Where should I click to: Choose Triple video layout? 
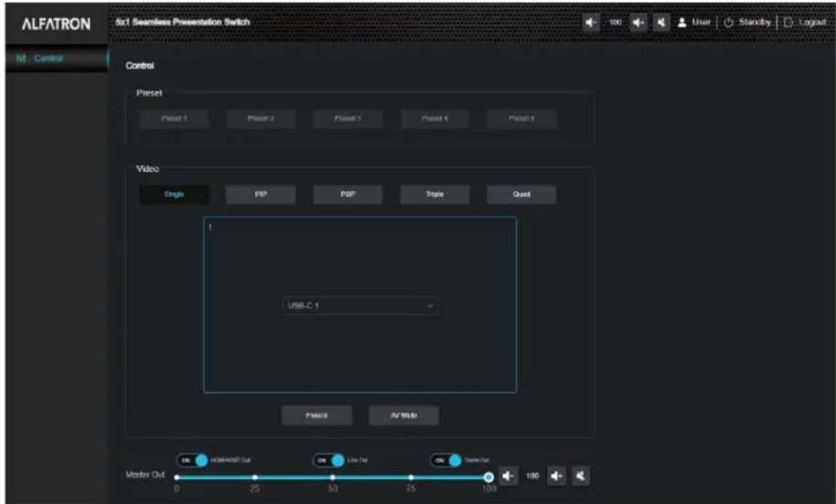click(435, 195)
